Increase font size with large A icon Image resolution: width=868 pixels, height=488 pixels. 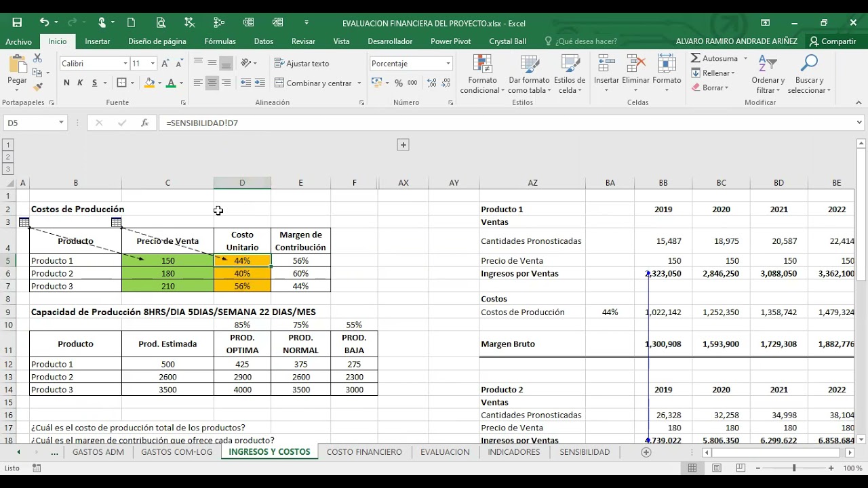[165, 63]
